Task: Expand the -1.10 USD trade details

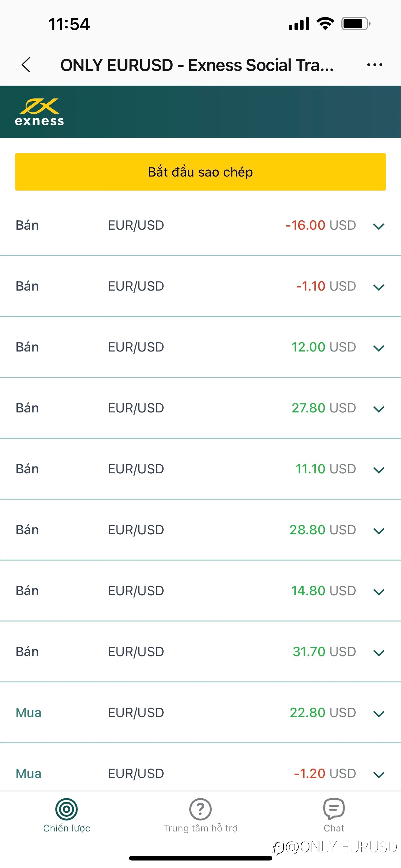Action: click(379, 287)
